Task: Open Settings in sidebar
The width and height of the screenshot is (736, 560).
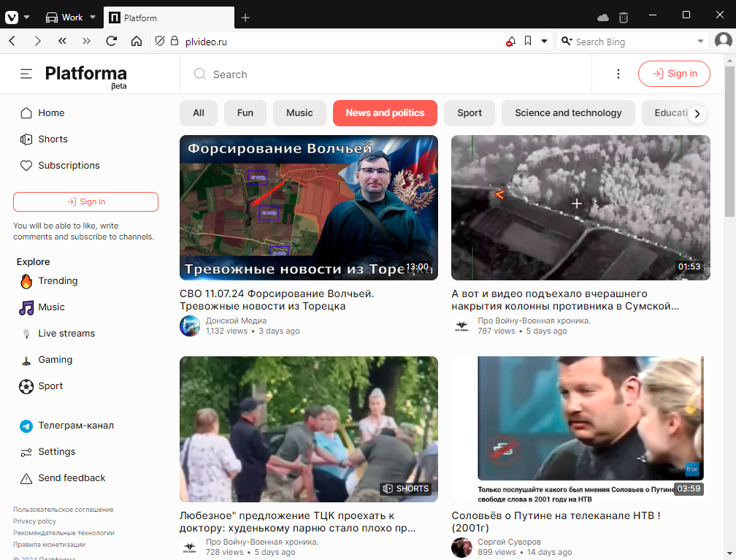Action: pos(47,452)
